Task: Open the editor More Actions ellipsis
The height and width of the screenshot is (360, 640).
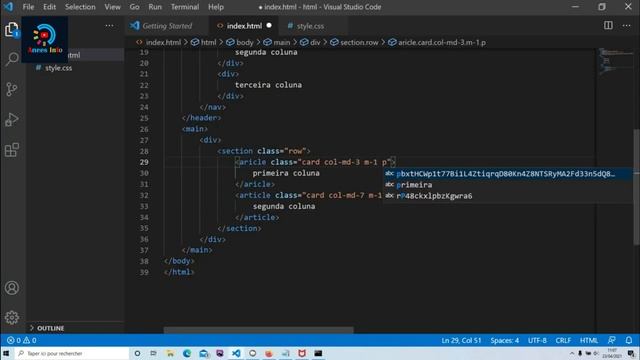Action: pos(627,25)
